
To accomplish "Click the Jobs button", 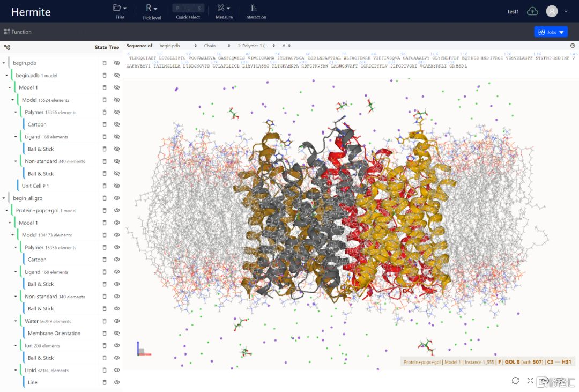I will tap(551, 32).
